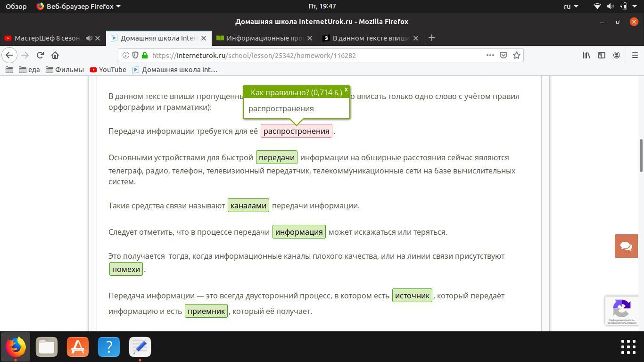Open the text editor from dock
644x362 pixels.
point(140,347)
